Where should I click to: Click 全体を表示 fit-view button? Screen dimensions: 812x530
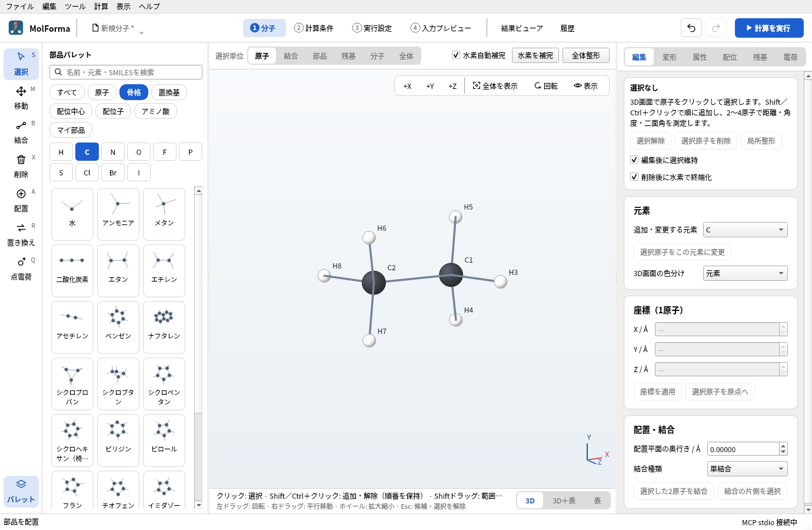pyautogui.click(x=495, y=86)
